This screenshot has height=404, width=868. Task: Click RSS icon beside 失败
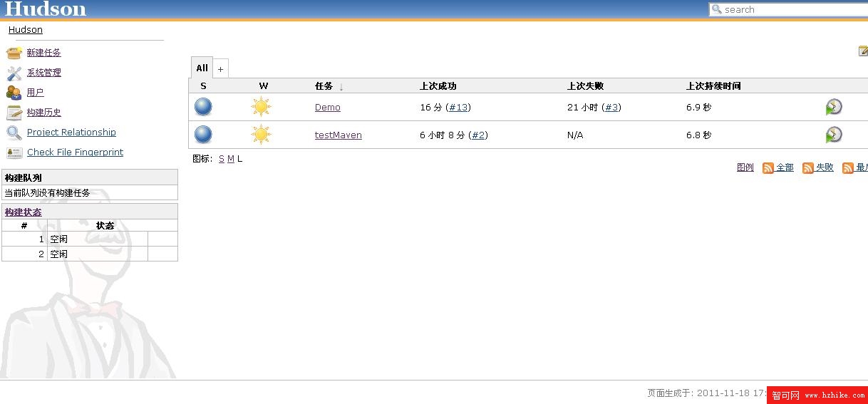pos(808,168)
